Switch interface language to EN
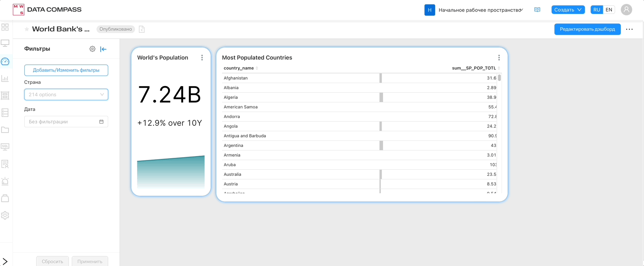 click(x=609, y=10)
